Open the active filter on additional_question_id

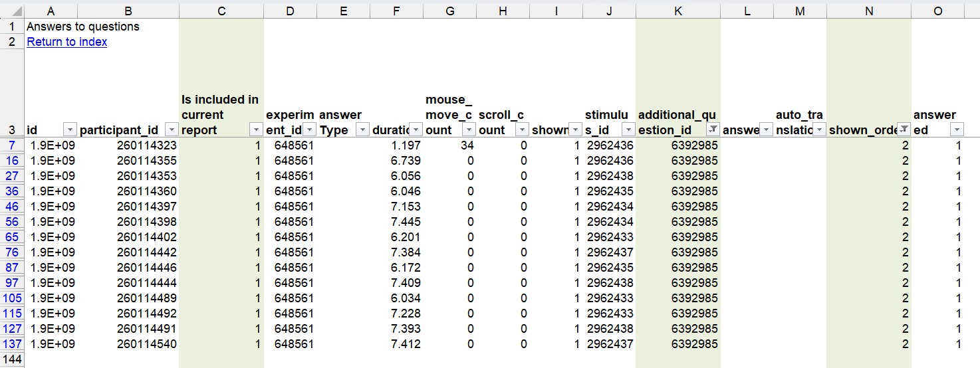(x=713, y=130)
